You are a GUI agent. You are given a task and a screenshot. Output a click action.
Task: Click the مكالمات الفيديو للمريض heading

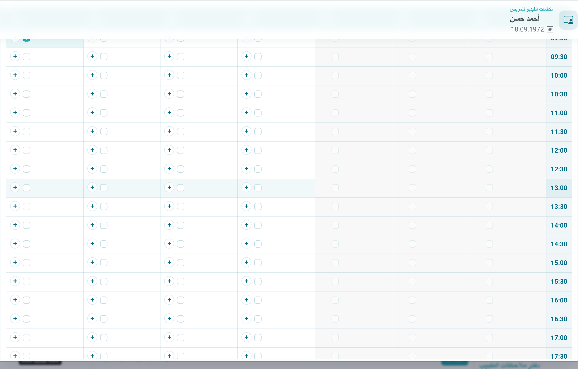point(532,9)
